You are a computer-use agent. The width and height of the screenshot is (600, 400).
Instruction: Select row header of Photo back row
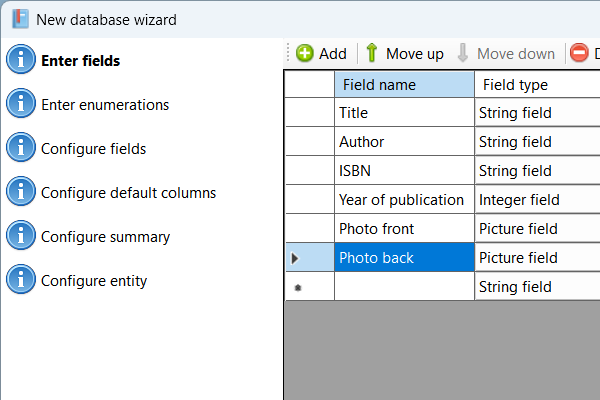(x=309, y=258)
